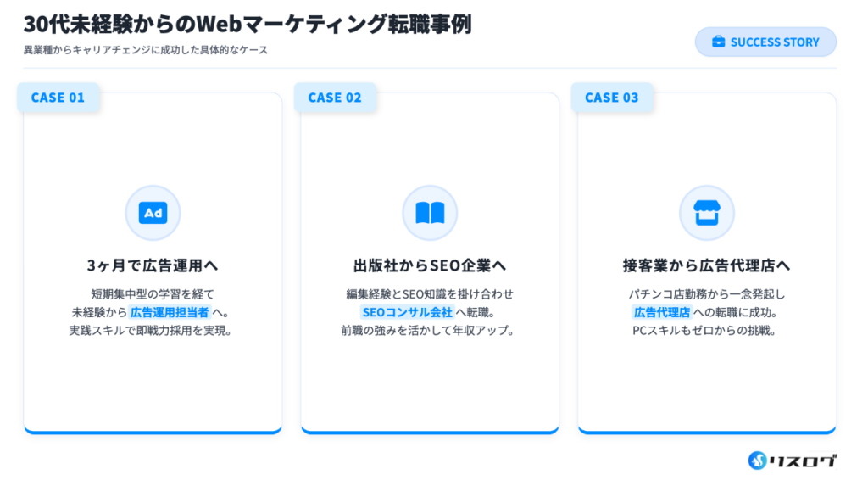The width and height of the screenshot is (868, 486).
Task: Click the open book icon
Action: (x=430, y=213)
